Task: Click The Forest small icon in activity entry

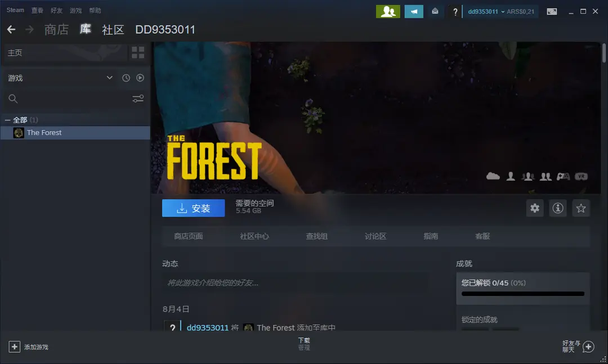Action: (248, 327)
